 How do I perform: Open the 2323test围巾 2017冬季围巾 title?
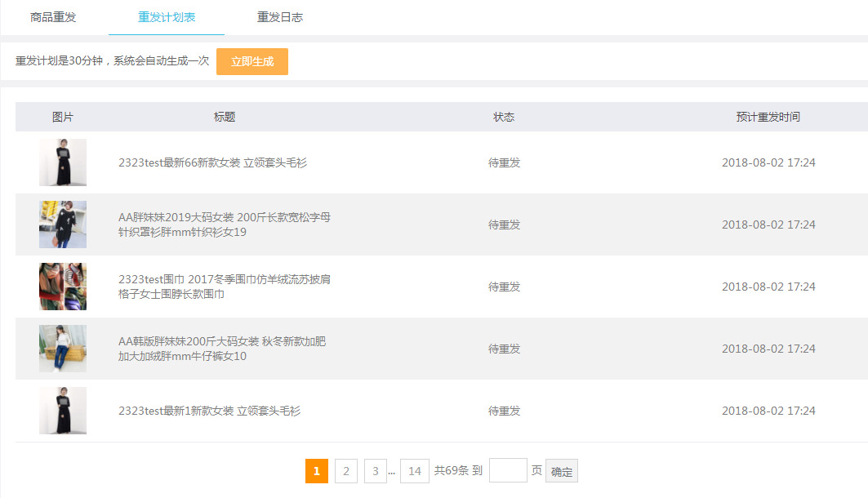(x=225, y=287)
